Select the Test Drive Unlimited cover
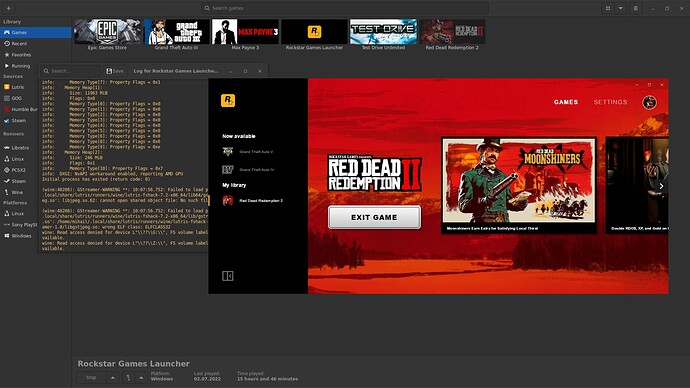The width and height of the screenshot is (690, 388). click(383, 32)
